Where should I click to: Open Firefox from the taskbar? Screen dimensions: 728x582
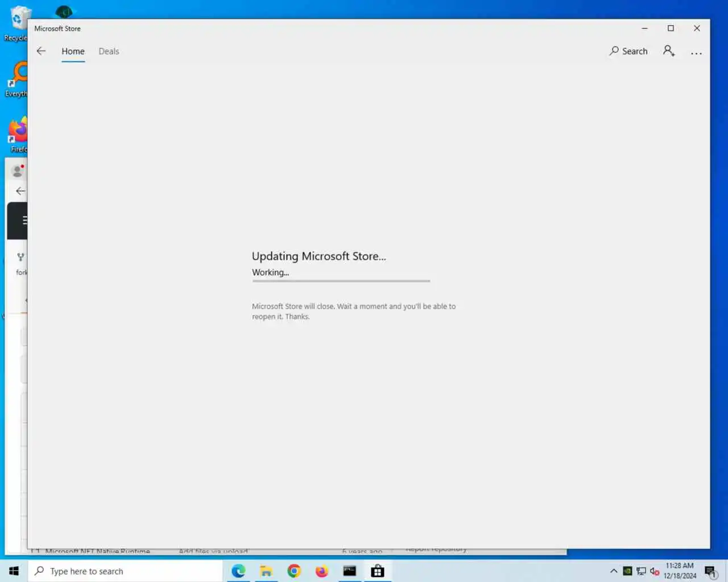[x=322, y=571]
